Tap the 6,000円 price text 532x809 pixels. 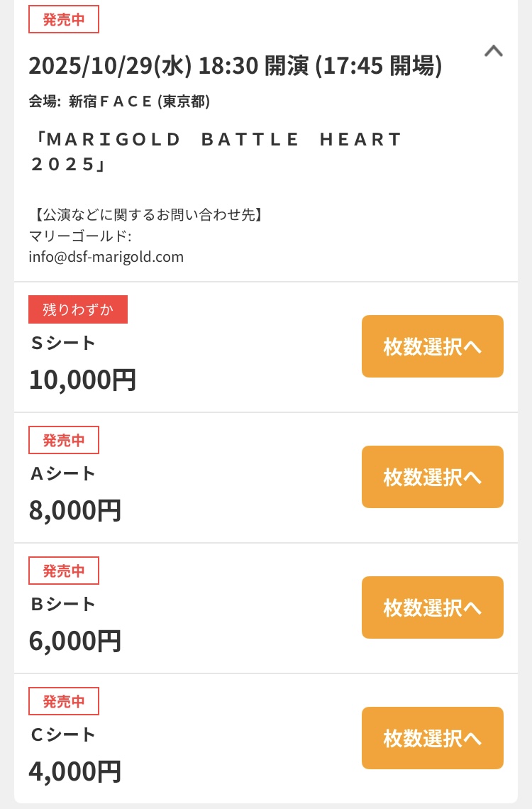[75, 641]
